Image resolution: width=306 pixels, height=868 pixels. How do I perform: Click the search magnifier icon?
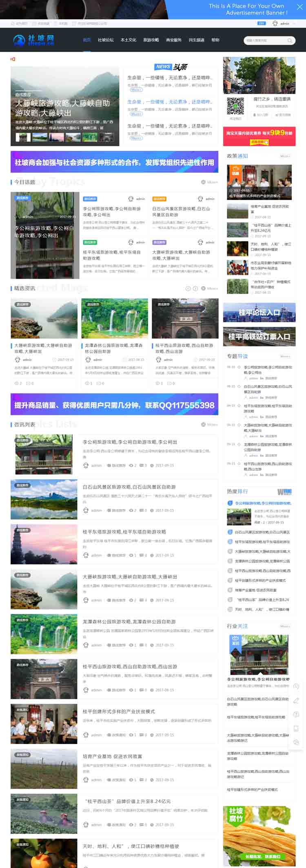[290, 40]
